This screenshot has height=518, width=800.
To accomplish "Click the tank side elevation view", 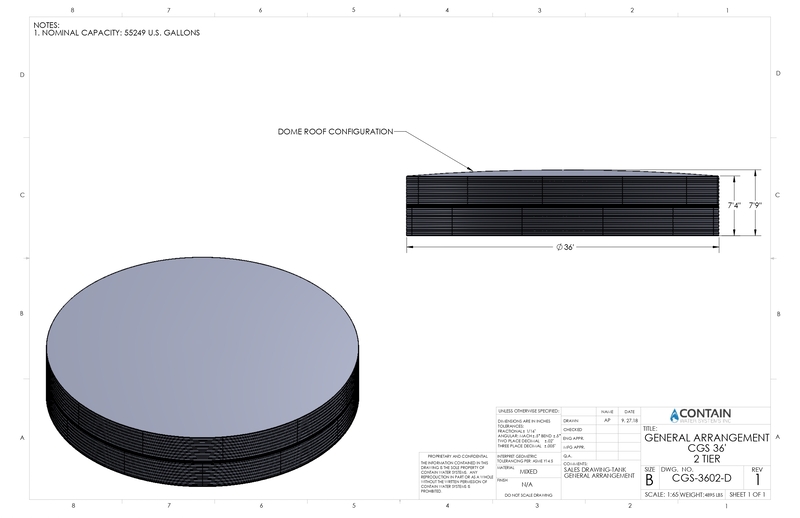I will (x=563, y=203).
